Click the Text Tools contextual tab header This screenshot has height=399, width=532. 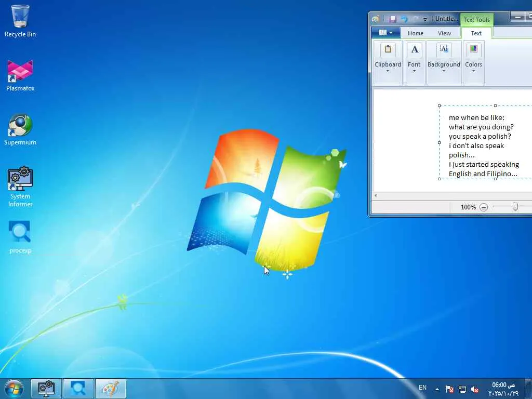click(477, 20)
